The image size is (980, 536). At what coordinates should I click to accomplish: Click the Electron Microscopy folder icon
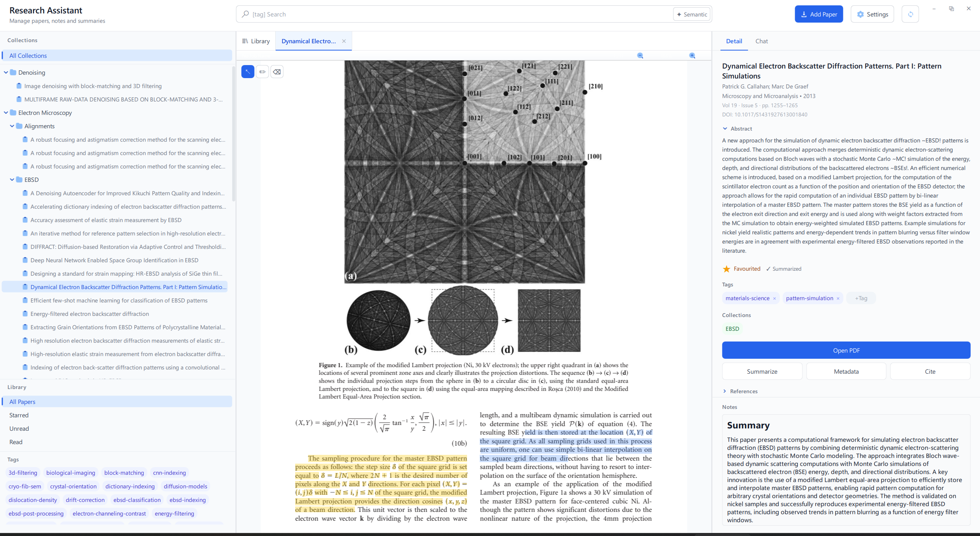pyautogui.click(x=13, y=113)
